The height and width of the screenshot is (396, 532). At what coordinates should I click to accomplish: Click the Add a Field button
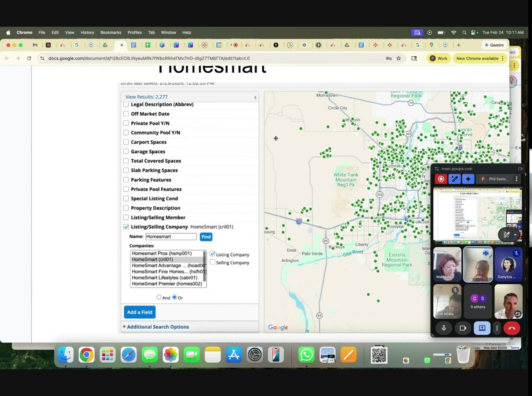[139, 312]
